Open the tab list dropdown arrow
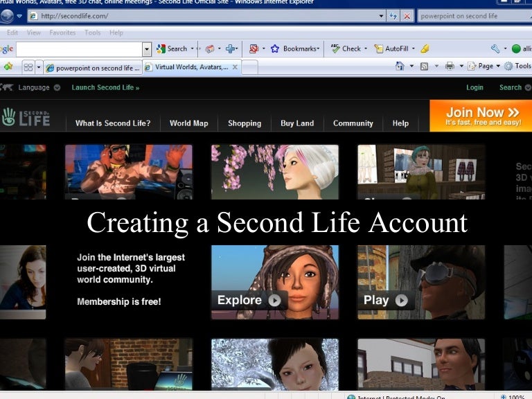Image resolution: width=532 pixels, height=399 pixels. coord(39,67)
